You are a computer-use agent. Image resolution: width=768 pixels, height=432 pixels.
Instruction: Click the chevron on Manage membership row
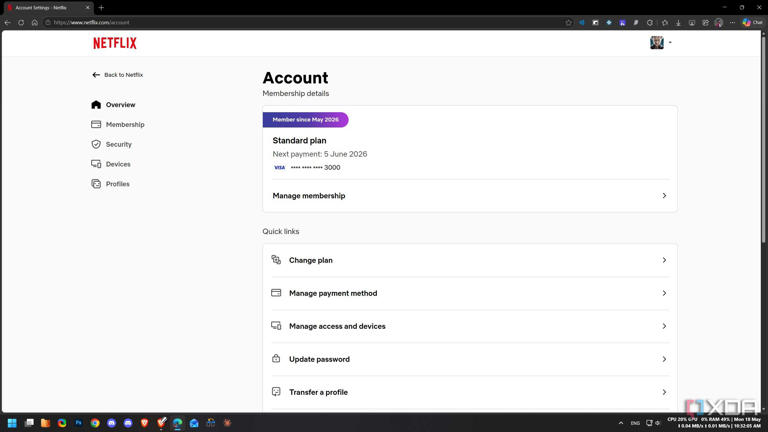pyautogui.click(x=664, y=195)
